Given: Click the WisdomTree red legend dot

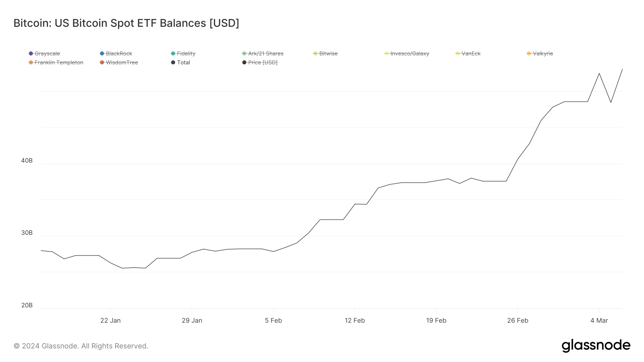Looking at the screenshot, I should point(102,63).
